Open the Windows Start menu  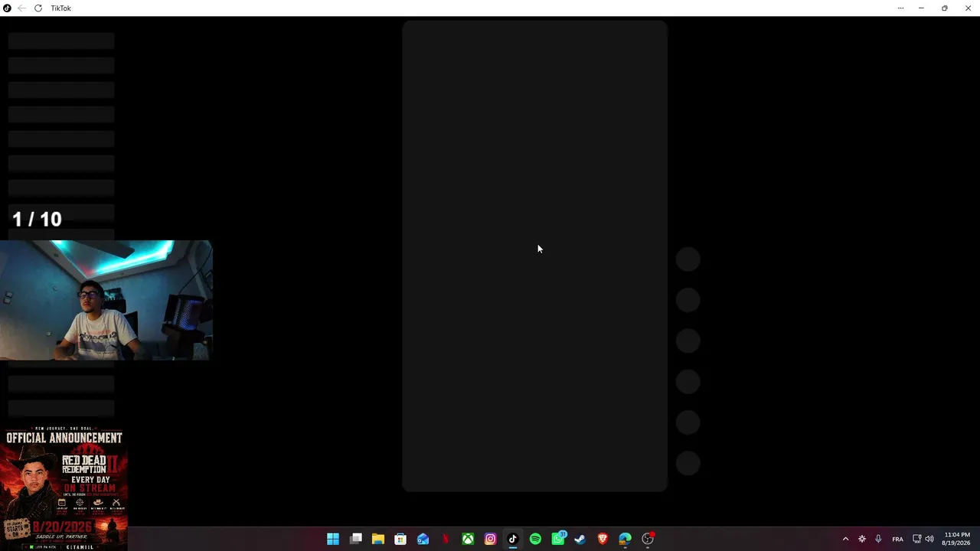(333, 539)
